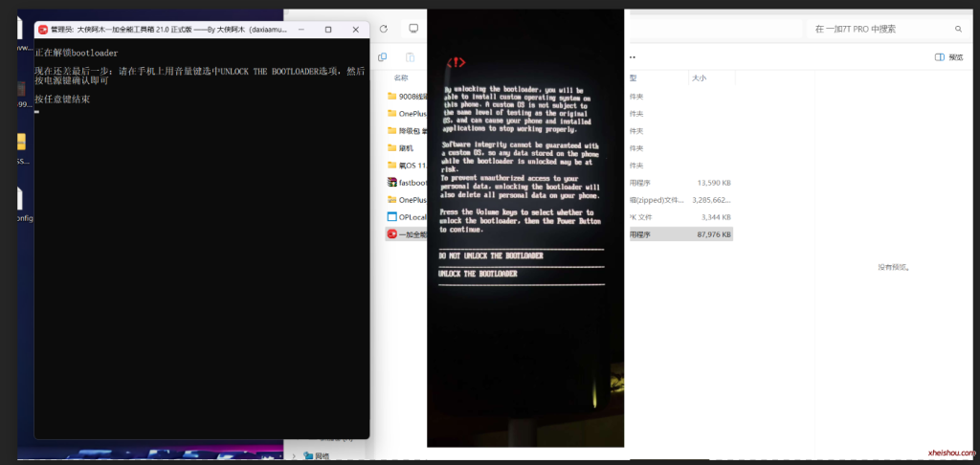Screen dimensions: 980x465
Task: Sort by the 大小 column header
Action: 698,78
